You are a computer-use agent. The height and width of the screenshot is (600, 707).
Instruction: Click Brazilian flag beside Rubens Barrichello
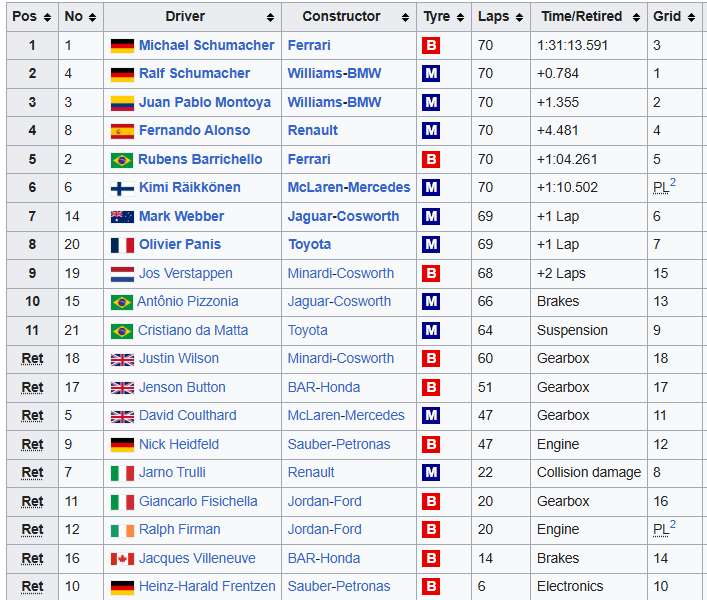coord(122,160)
